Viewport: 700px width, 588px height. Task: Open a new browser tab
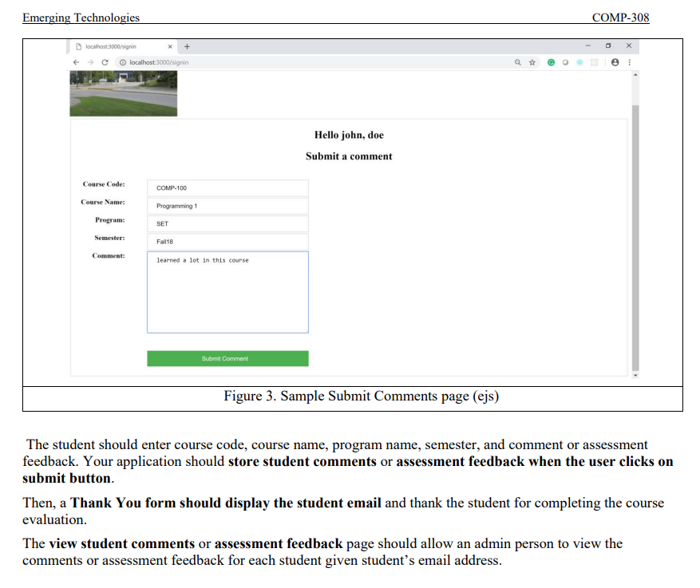tap(186, 46)
